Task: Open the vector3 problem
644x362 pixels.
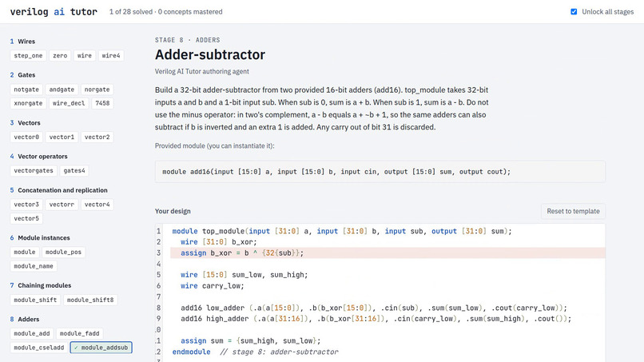Action: (x=26, y=205)
